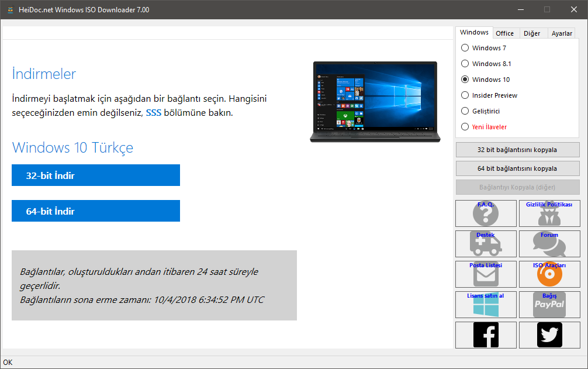The height and width of the screenshot is (369, 588).
Task: Select the Windows 8.1 option
Action: (486, 64)
